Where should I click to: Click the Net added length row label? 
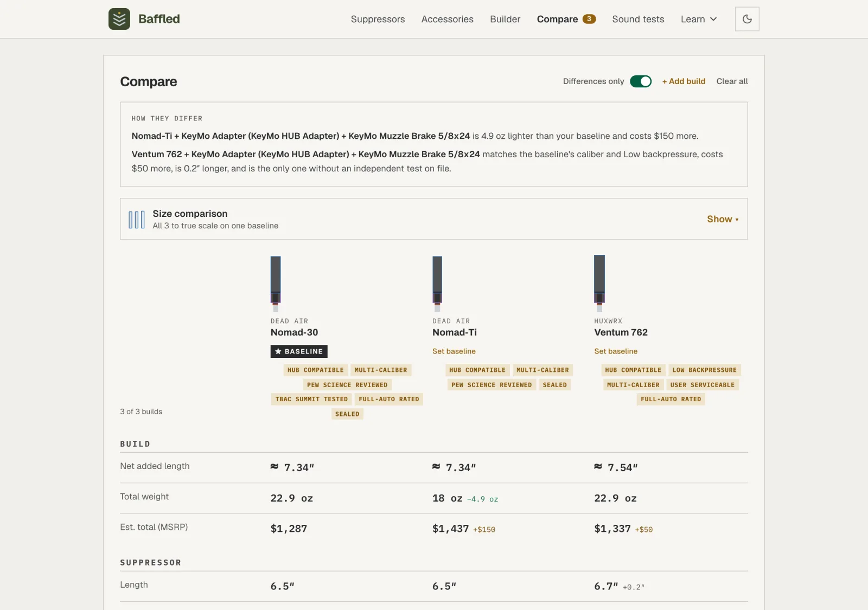[155, 466]
